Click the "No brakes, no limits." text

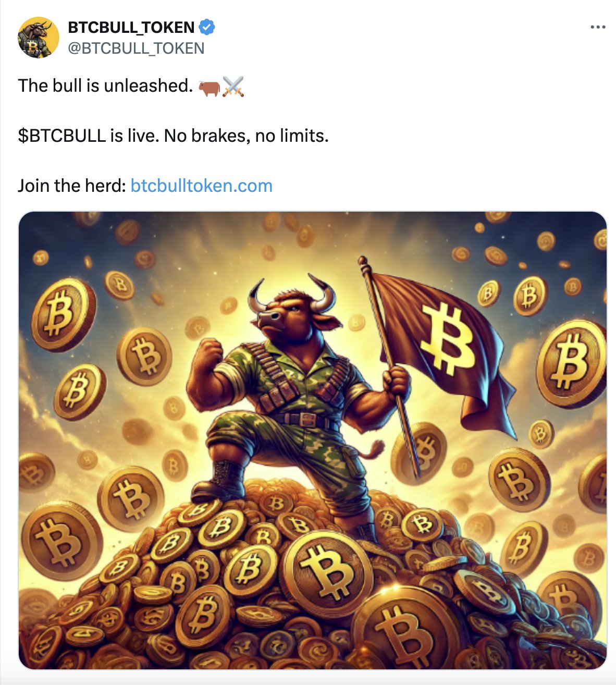tap(247, 136)
